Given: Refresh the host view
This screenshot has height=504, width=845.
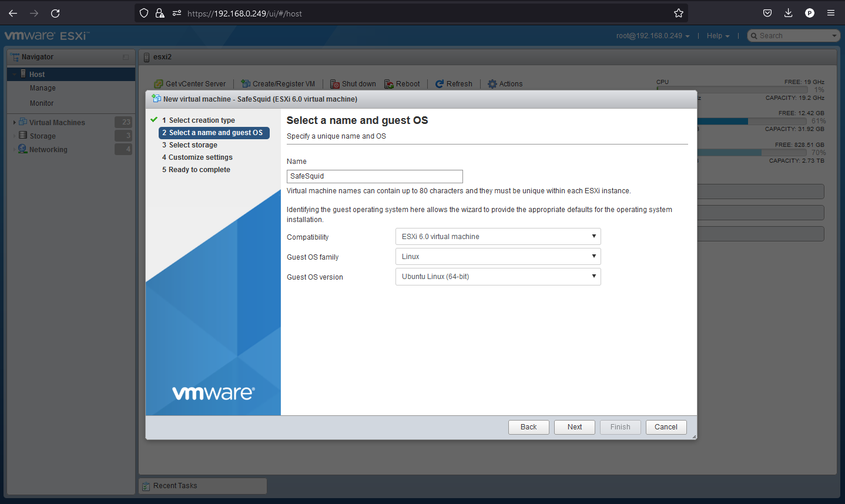Looking at the screenshot, I should tap(454, 83).
